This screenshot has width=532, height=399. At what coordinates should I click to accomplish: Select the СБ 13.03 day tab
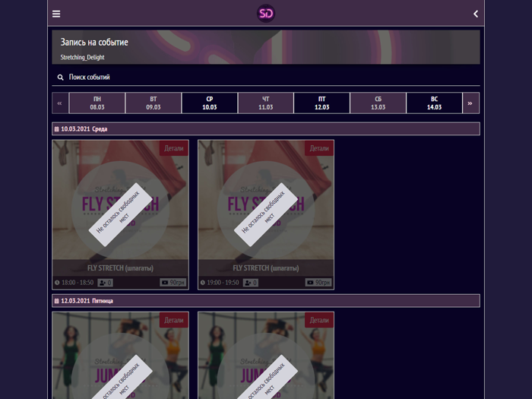pos(378,103)
